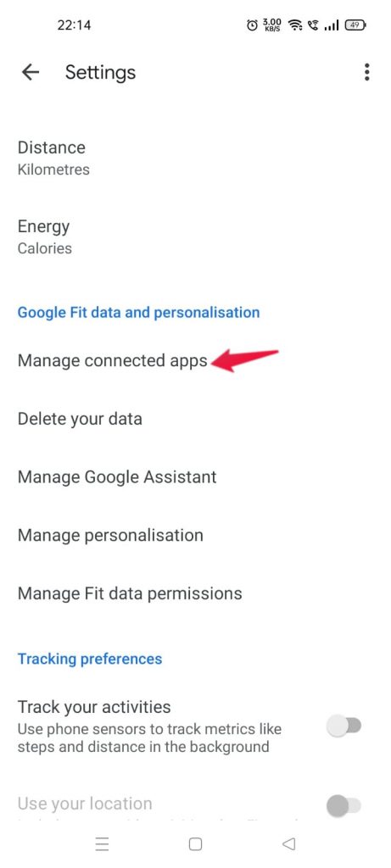
Task: Open Manage Google Assistant
Action: click(195, 476)
